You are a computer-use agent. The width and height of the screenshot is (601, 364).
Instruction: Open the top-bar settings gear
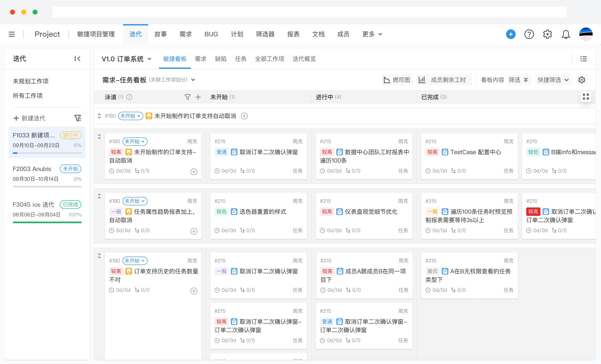(547, 34)
